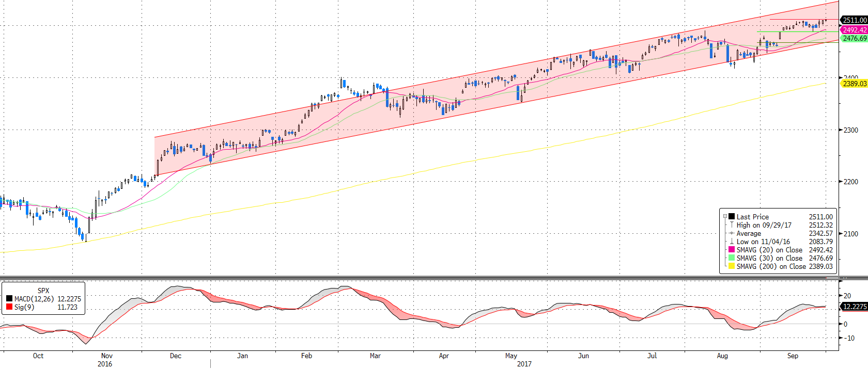Click the red Sig(9) swatch
Image resolution: width=868 pixels, height=369 pixels.
(x=9, y=307)
